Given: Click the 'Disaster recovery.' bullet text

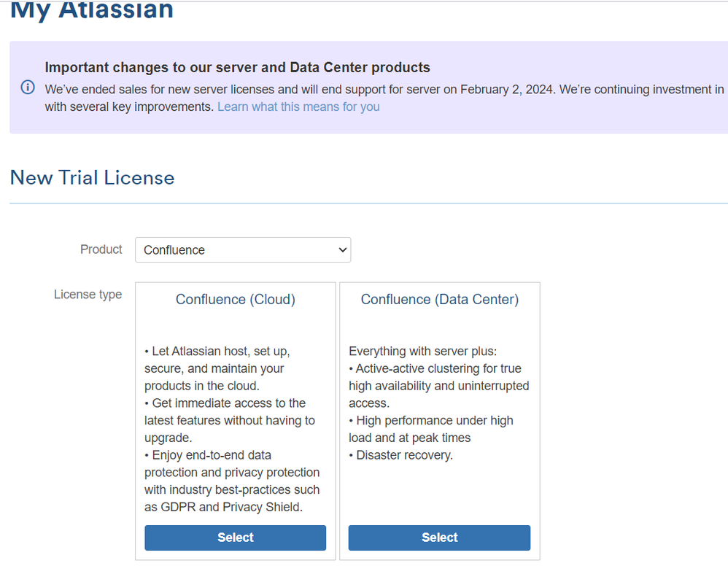Looking at the screenshot, I should [x=400, y=455].
